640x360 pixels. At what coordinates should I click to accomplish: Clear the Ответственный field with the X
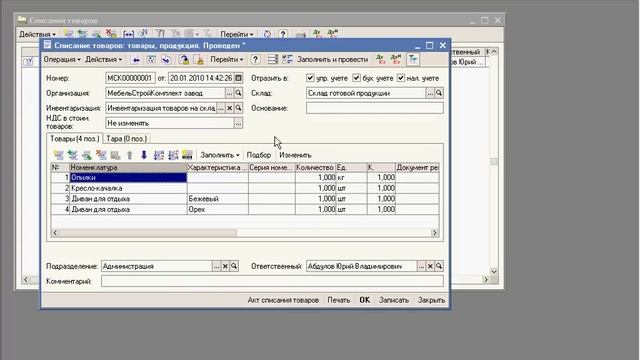click(430, 266)
